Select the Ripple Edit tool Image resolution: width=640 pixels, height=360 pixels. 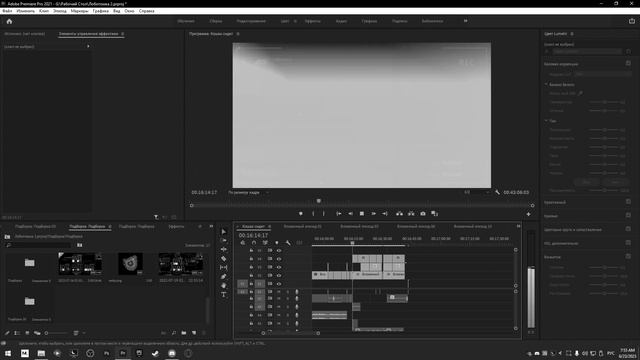click(x=224, y=249)
